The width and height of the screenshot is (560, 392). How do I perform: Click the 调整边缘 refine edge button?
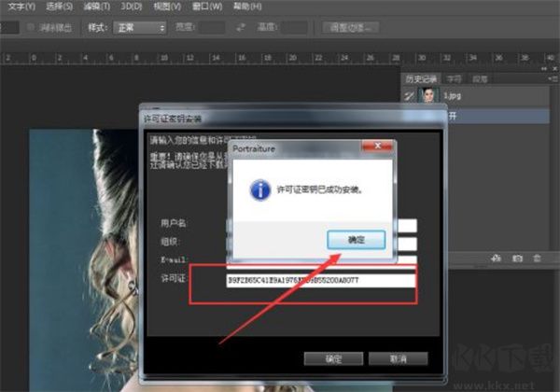point(350,28)
